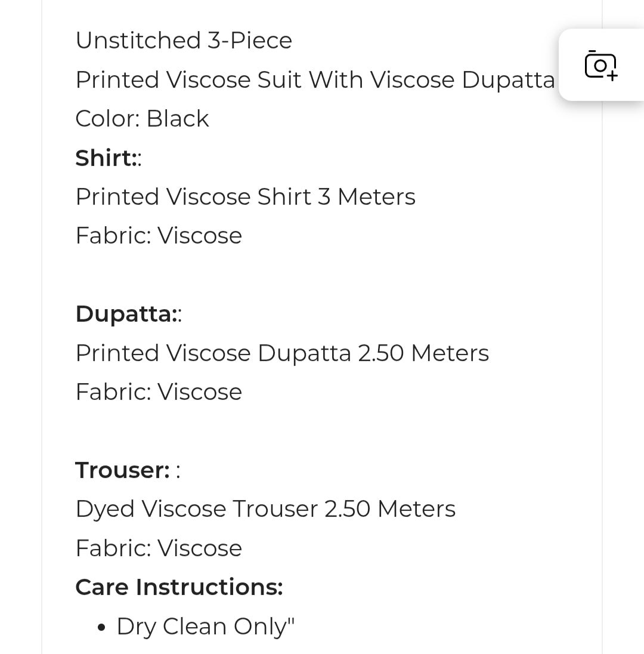Select 'Dyed Viscose Trouser 2.50 Meters' line
The height and width of the screenshot is (654, 644).
265,509
